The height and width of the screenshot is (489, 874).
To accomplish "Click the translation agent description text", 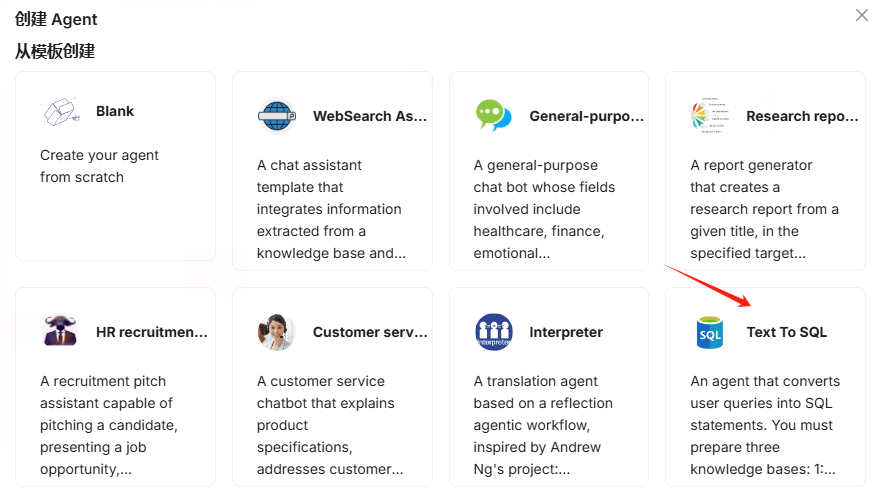I will 543,425.
